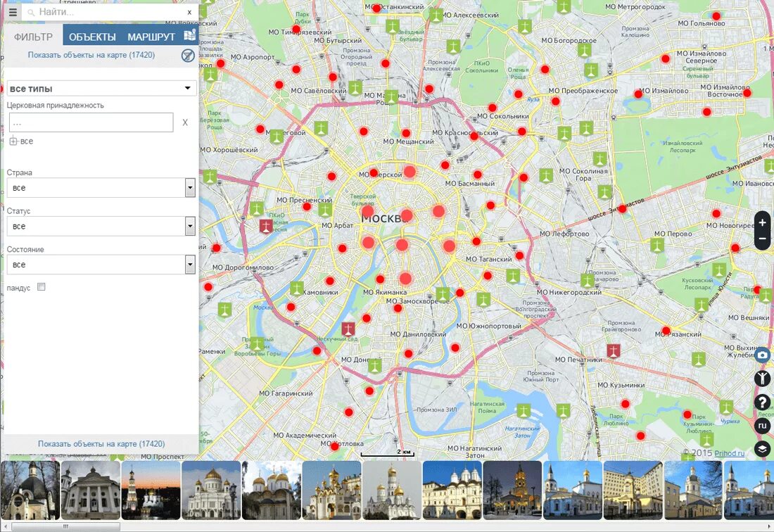Open first thumbnail of small chapel among trees
Viewport: 774px width, 532px height.
pyautogui.click(x=30, y=490)
